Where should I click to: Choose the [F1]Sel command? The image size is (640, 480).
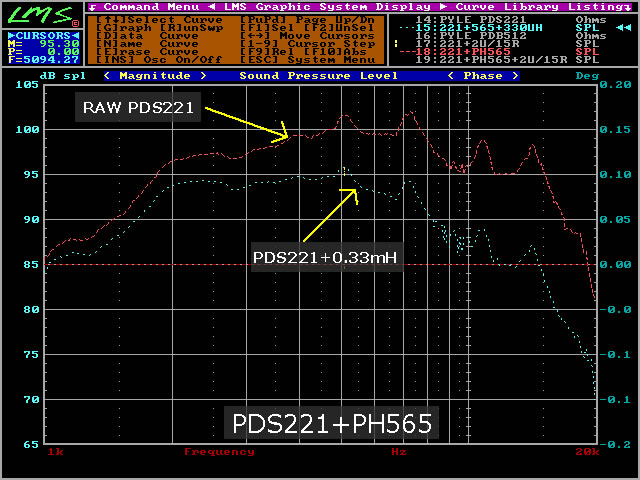tap(267, 28)
